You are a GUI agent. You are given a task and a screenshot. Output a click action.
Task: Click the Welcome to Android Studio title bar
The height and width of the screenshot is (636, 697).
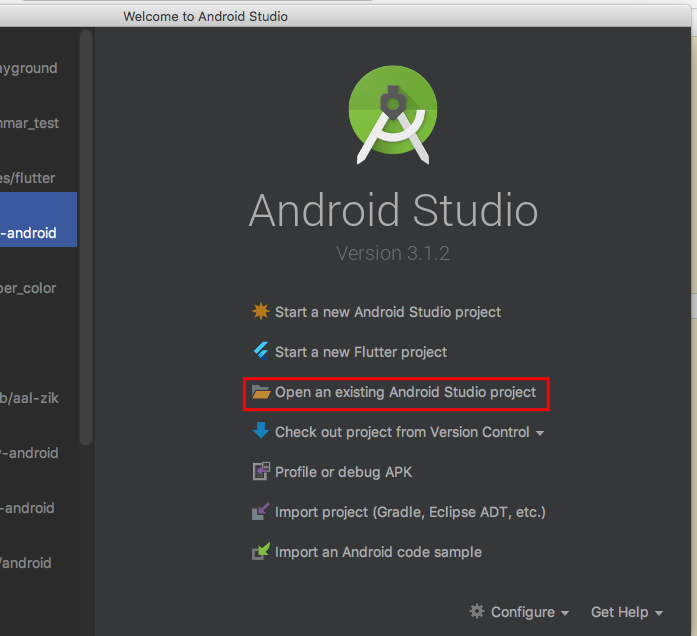(x=205, y=16)
